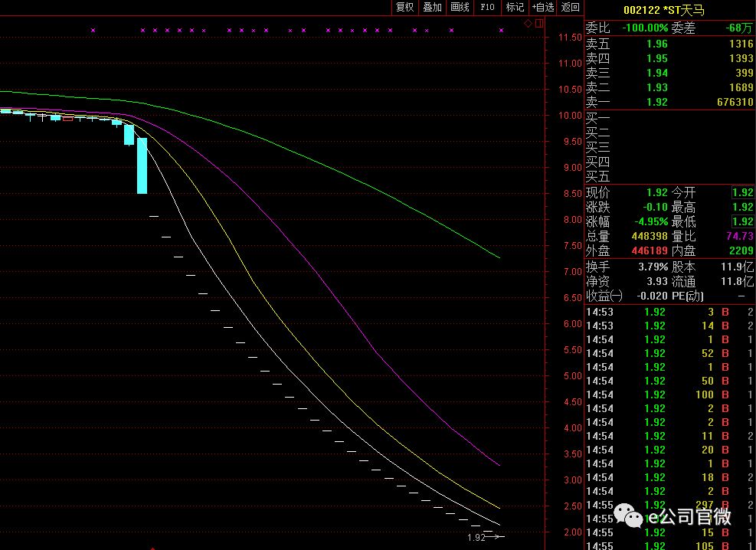
Task: Add stock via +自选 button
Action: coord(543,7)
